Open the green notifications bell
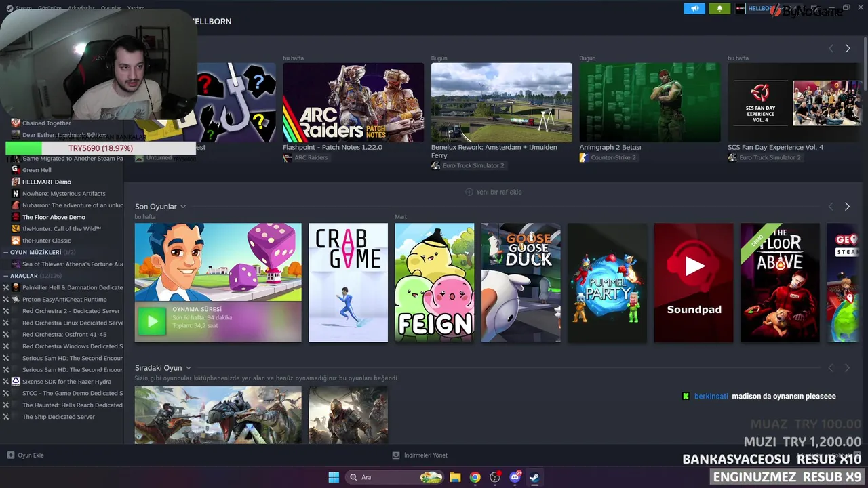This screenshot has height=488, width=868. tap(719, 8)
